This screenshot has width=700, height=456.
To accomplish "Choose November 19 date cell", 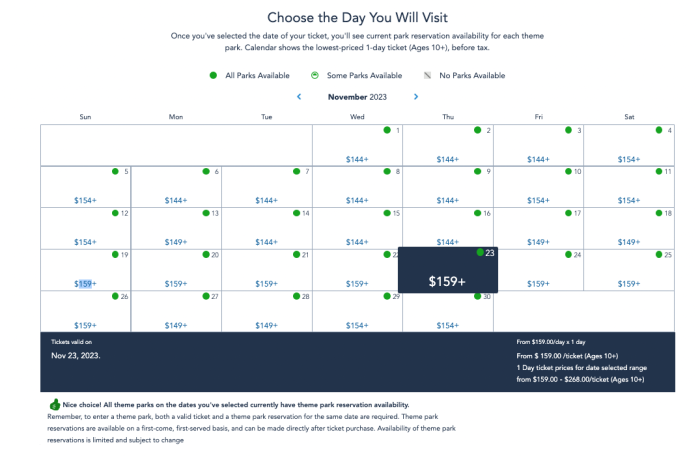I will tap(85, 270).
